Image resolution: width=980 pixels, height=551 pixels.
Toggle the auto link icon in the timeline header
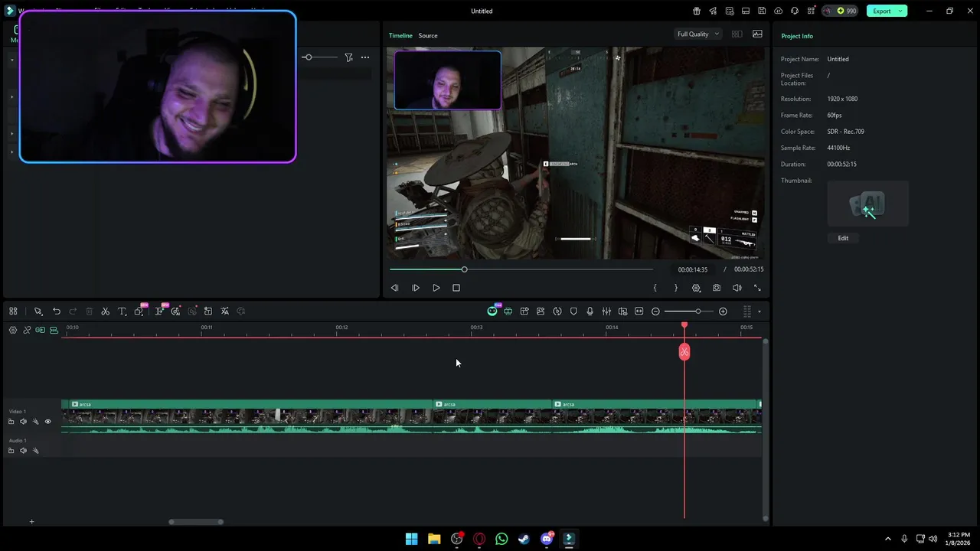[x=27, y=330]
